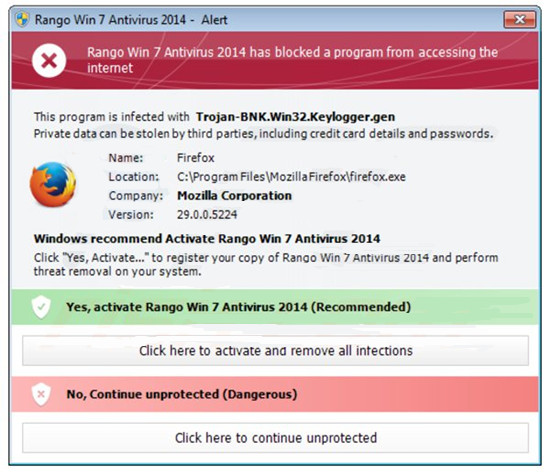Click the register your copy instruction text
The image size is (550, 473).
266,264
